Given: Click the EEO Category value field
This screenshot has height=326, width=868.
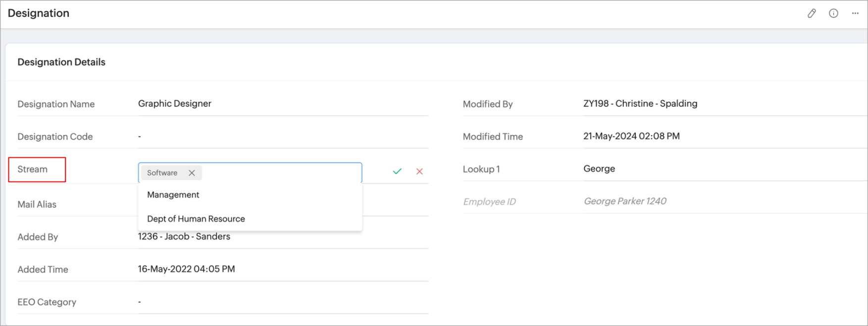Looking at the screenshot, I should 140,302.
